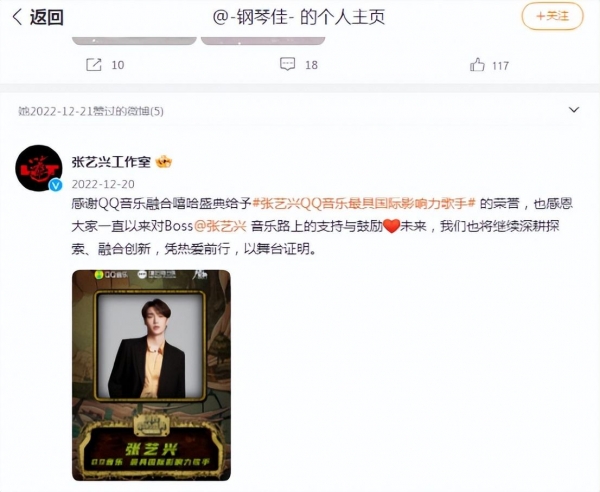This screenshot has width=600, height=492.
Task: Click the crown member badge icon
Action: [x=164, y=162]
